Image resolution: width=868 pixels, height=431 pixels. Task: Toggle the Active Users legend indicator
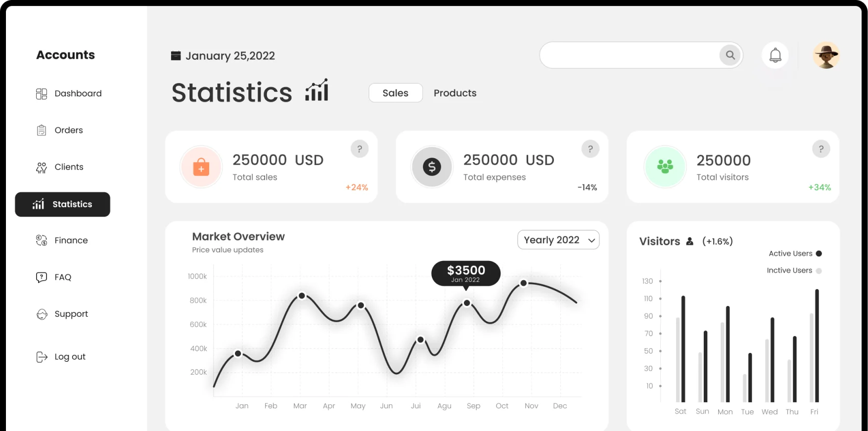[x=820, y=253]
